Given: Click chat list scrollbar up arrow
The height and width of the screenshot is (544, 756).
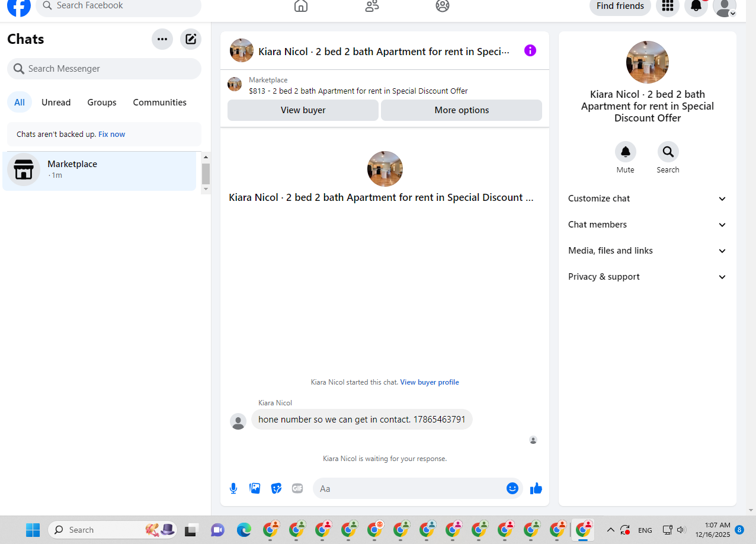Looking at the screenshot, I should click(x=206, y=157).
